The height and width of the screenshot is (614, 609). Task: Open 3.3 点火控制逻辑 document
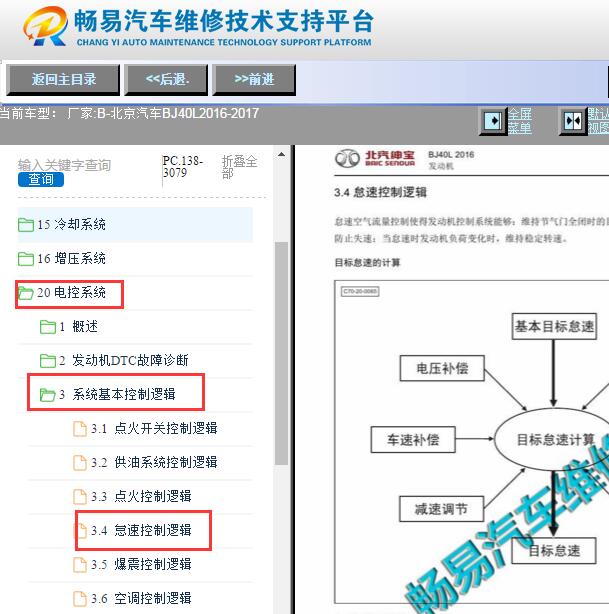[x=141, y=497]
